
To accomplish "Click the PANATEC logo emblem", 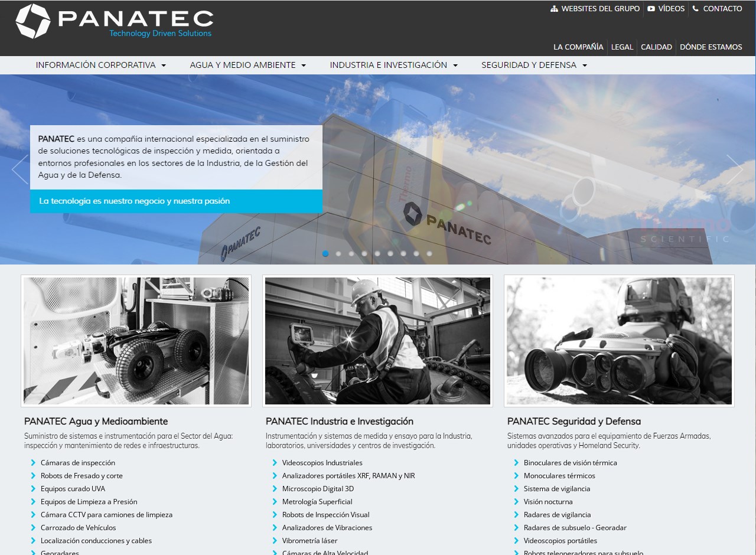I will 33,21.
